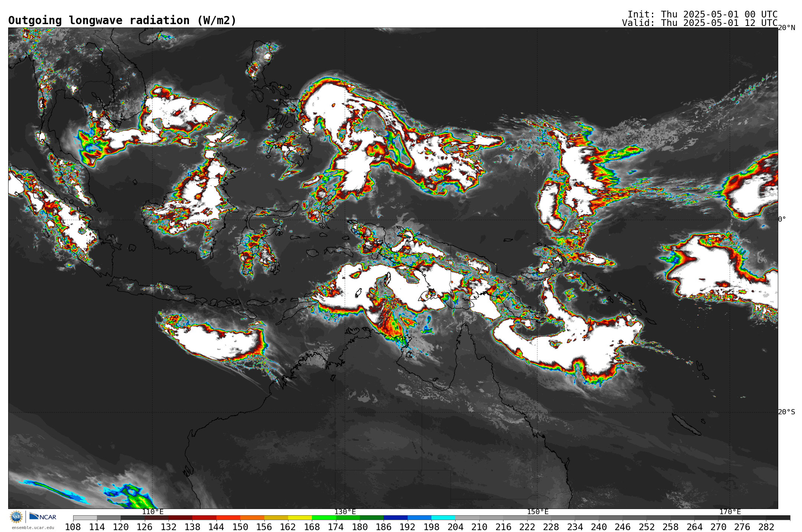Screen dimensions: 802x532
Task: Click the 20°S latitude label
Action: tap(786, 412)
